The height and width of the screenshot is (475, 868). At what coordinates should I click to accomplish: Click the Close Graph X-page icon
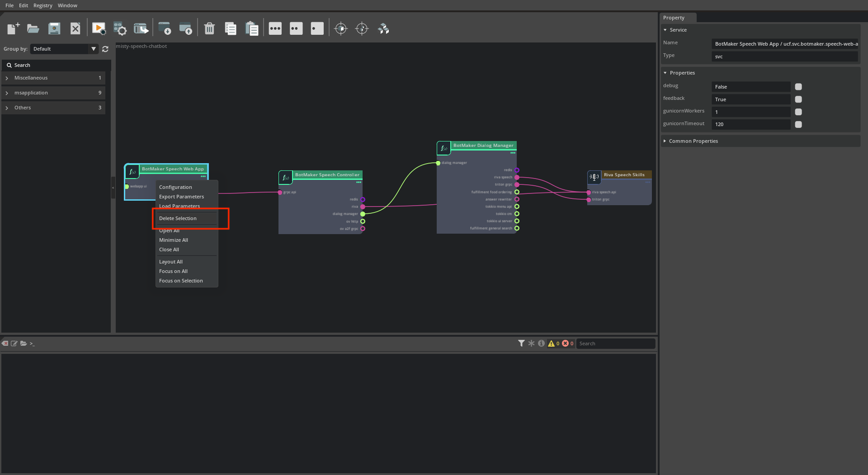coord(75,28)
